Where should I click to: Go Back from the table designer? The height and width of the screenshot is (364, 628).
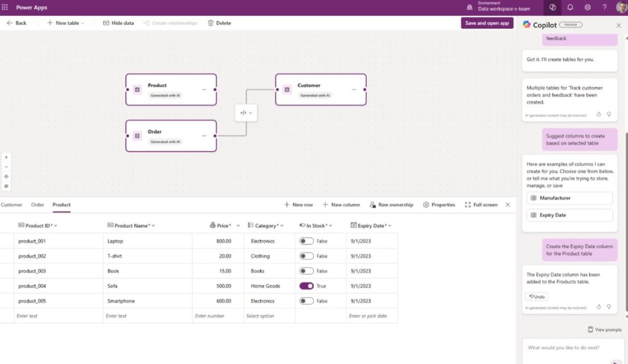pyautogui.click(x=17, y=23)
